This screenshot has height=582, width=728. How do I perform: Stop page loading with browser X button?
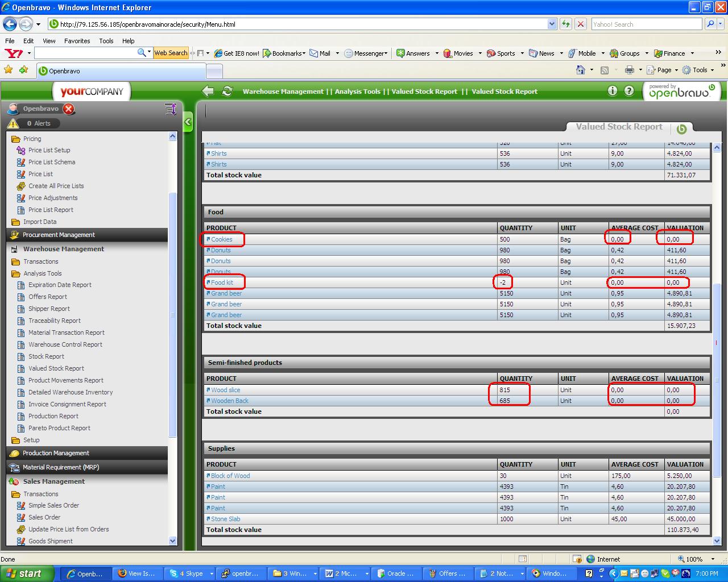(x=581, y=24)
